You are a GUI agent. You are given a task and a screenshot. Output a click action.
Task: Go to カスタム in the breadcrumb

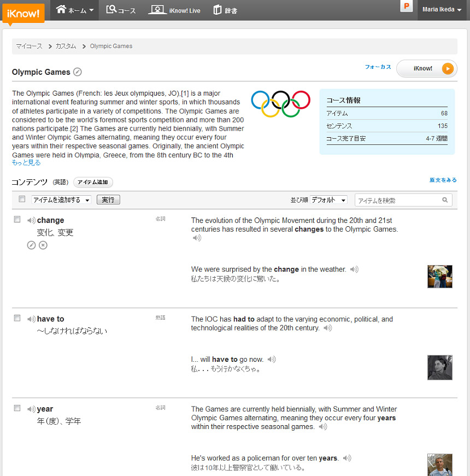click(x=66, y=46)
